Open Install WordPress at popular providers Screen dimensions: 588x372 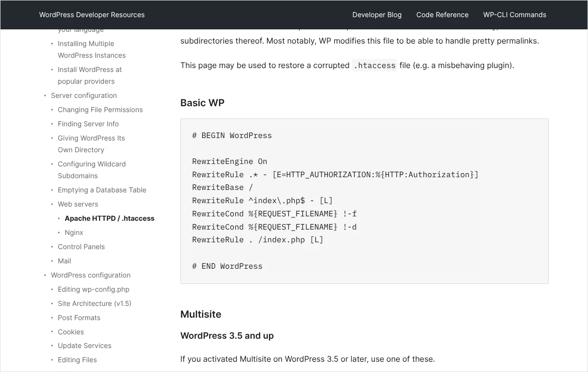pyautogui.click(x=90, y=75)
